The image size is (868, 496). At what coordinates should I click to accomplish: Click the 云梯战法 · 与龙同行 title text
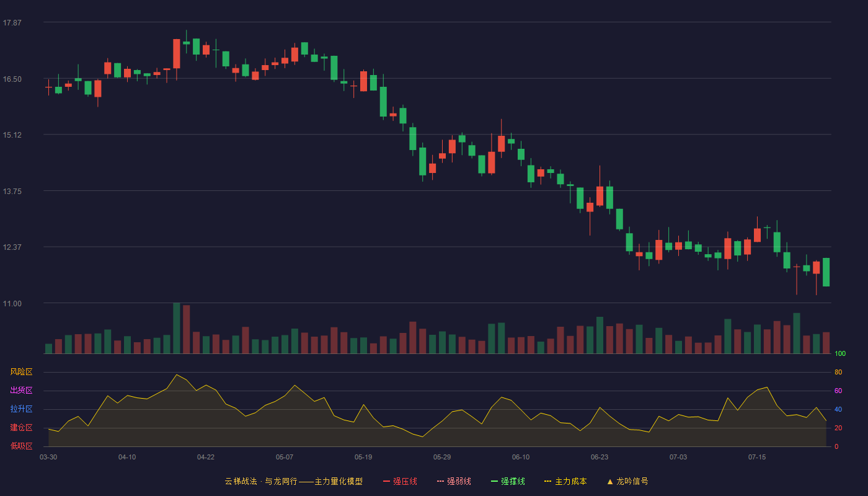260,481
